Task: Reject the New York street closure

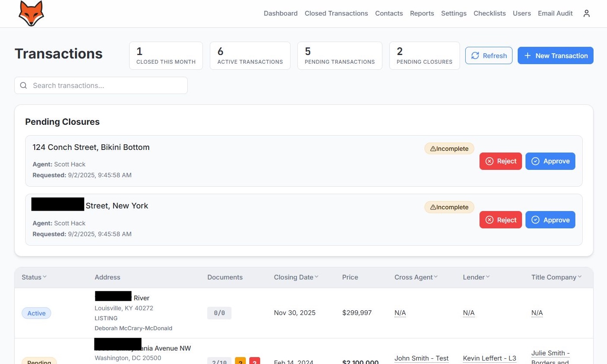Action: tap(500, 220)
